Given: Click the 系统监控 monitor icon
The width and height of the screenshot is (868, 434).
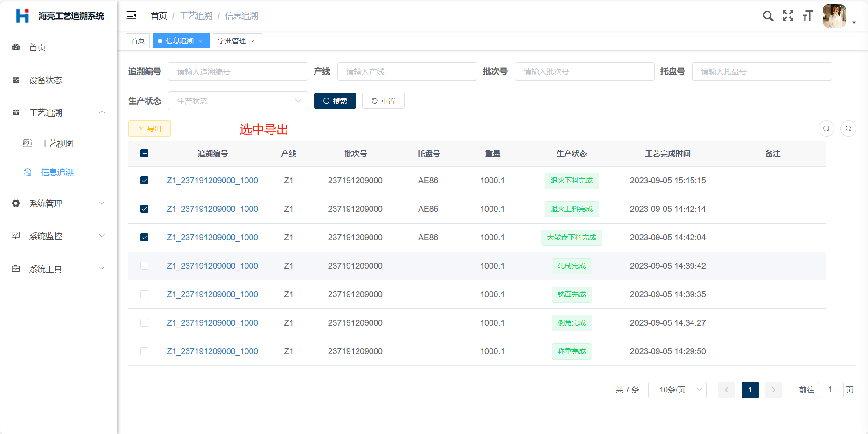Looking at the screenshot, I should tap(16, 236).
